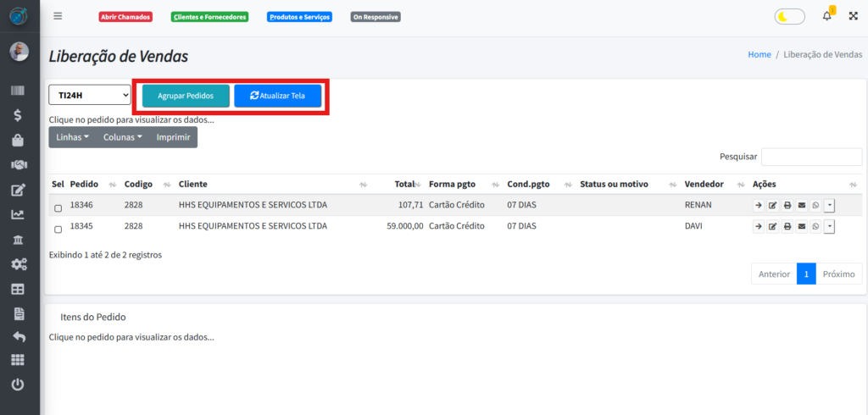Screen dimensions: 868x415
Task: Open the TI24H company dropdown
Action: pyautogui.click(x=89, y=95)
